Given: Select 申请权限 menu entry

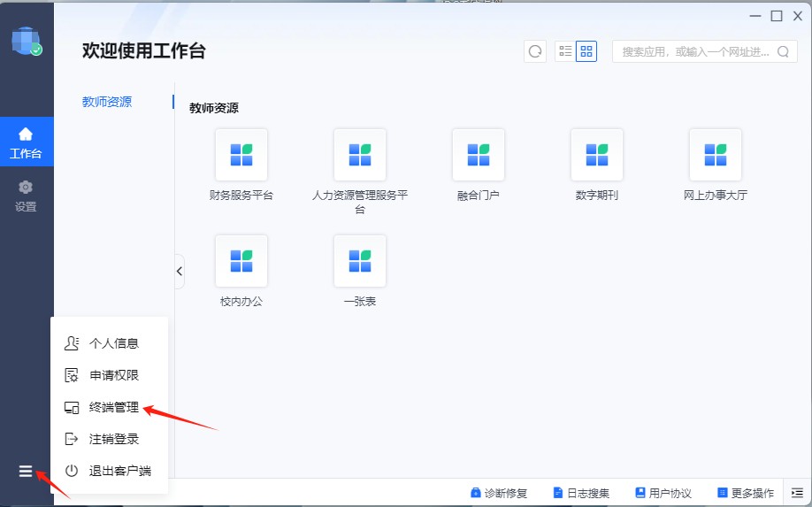Looking at the screenshot, I should [x=113, y=375].
